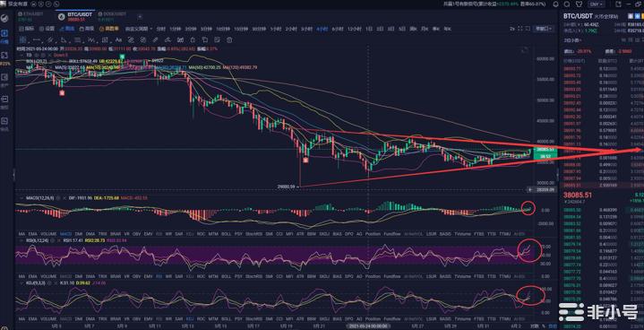The height and width of the screenshot is (330, 644).
Task: Open the 设置 settings button
Action: coord(47,29)
